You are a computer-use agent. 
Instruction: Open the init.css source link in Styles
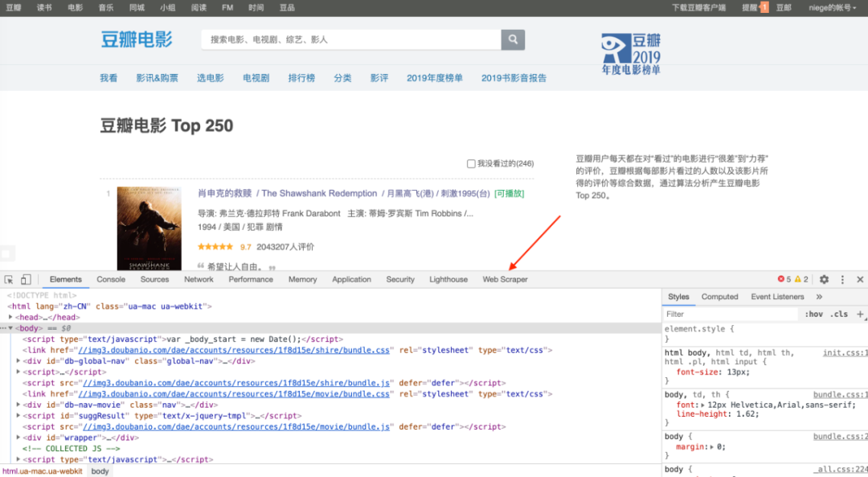click(x=844, y=353)
